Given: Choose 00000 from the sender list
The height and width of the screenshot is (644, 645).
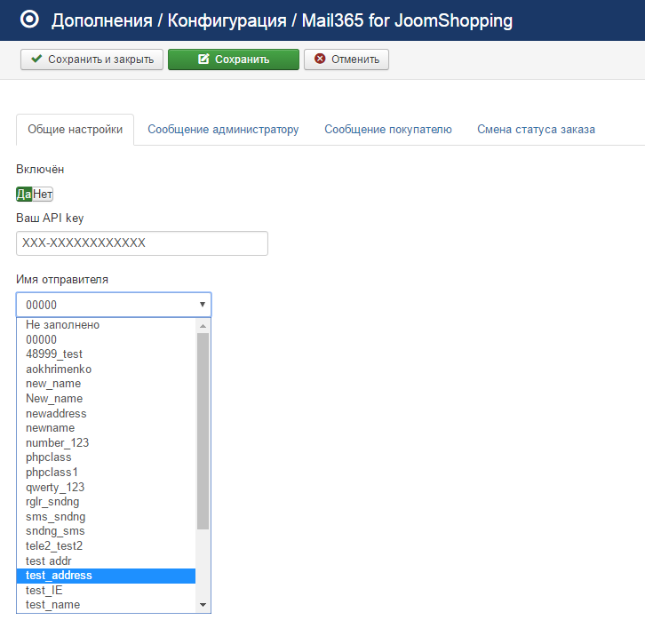Looking at the screenshot, I should (x=106, y=339).
